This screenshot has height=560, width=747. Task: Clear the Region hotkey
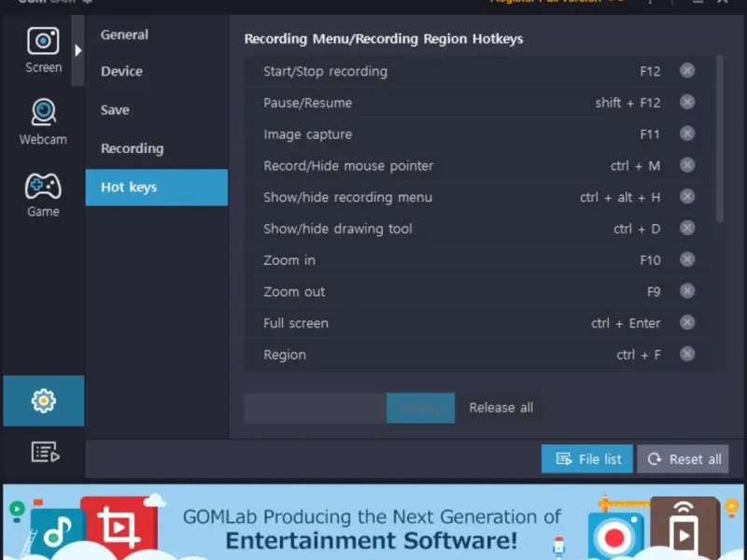[687, 355]
